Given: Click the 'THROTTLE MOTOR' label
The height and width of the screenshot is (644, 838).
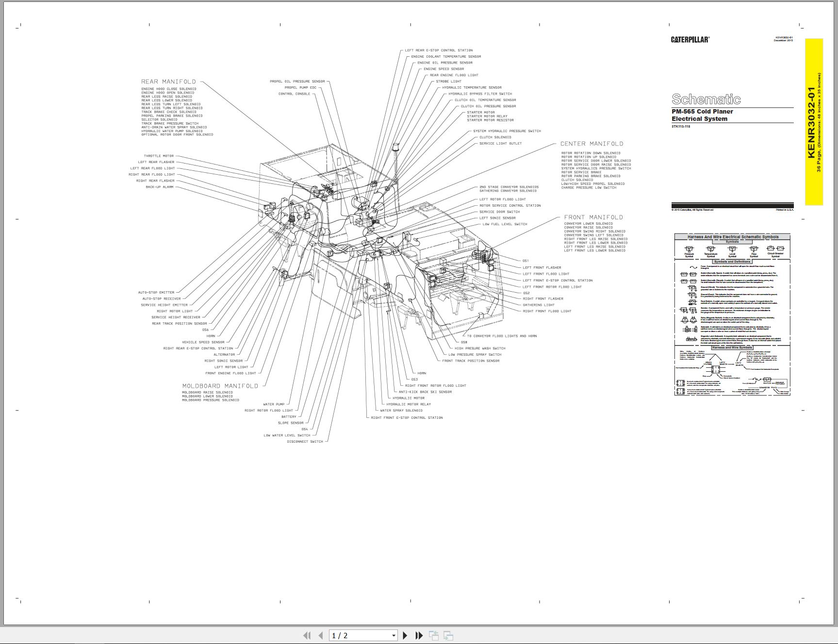Looking at the screenshot, I should click(x=159, y=156).
